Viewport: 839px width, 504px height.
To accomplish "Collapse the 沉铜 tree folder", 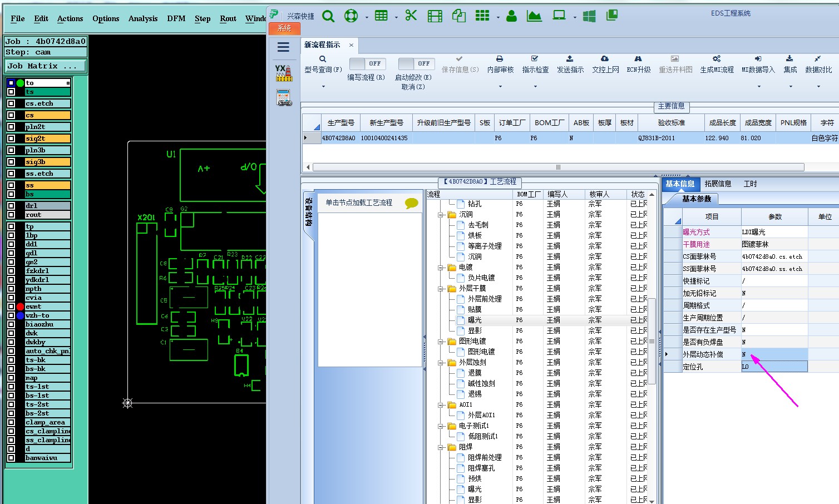I will [x=441, y=215].
